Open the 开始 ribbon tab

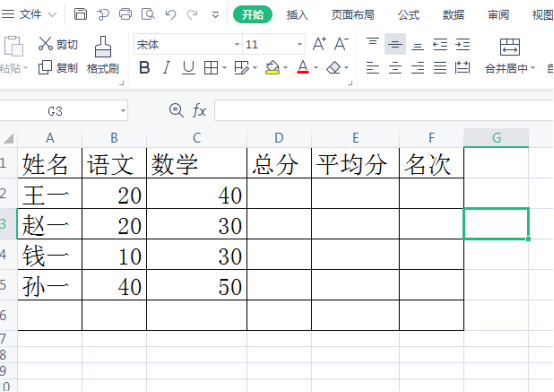(253, 14)
